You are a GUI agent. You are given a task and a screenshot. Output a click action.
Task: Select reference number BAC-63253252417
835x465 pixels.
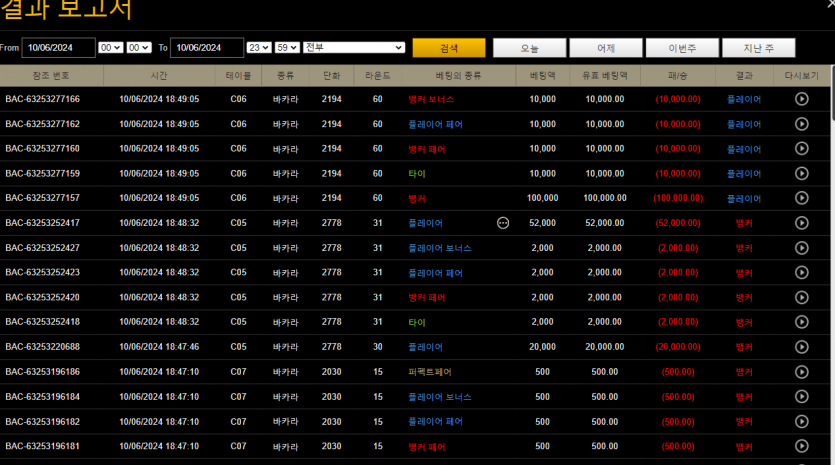[43, 223]
